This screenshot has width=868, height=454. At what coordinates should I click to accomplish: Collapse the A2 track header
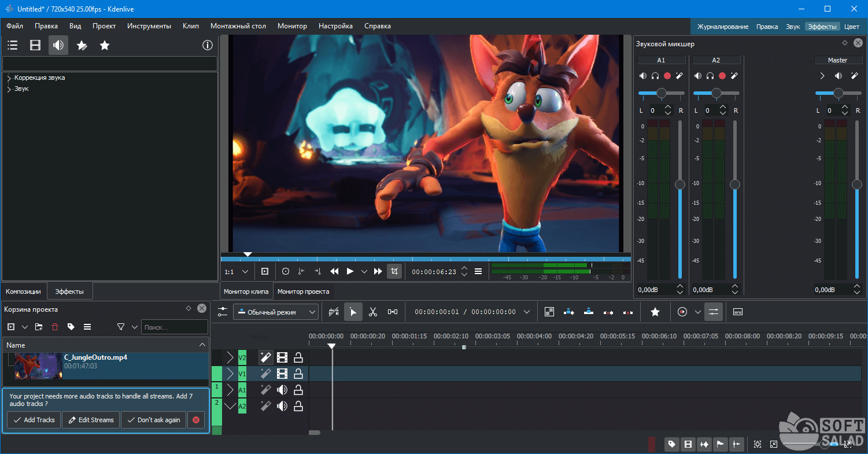click(230, 406)
